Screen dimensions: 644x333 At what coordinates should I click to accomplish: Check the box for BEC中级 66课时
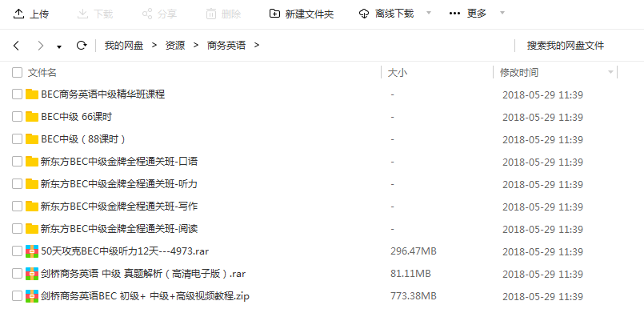(x=17, y=117)
